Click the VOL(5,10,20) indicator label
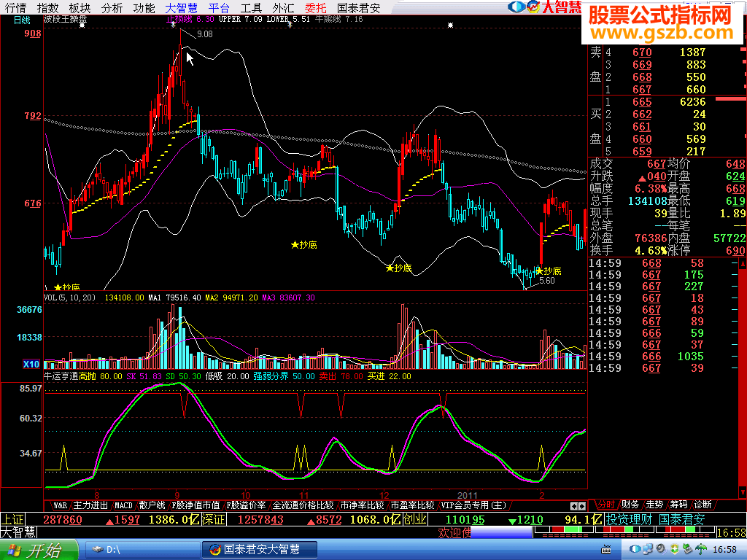 [69, 297]
